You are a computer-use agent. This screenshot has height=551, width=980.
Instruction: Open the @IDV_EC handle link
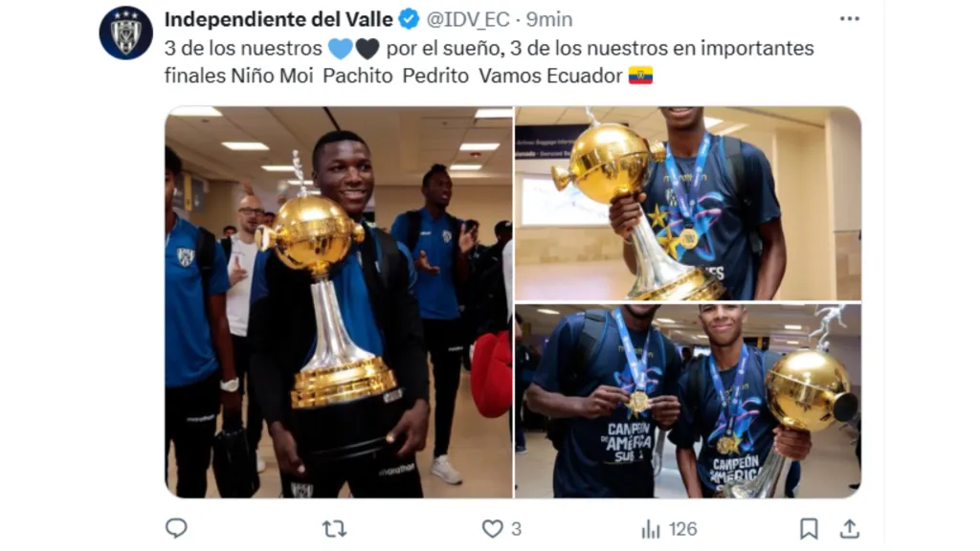[468, 19]
